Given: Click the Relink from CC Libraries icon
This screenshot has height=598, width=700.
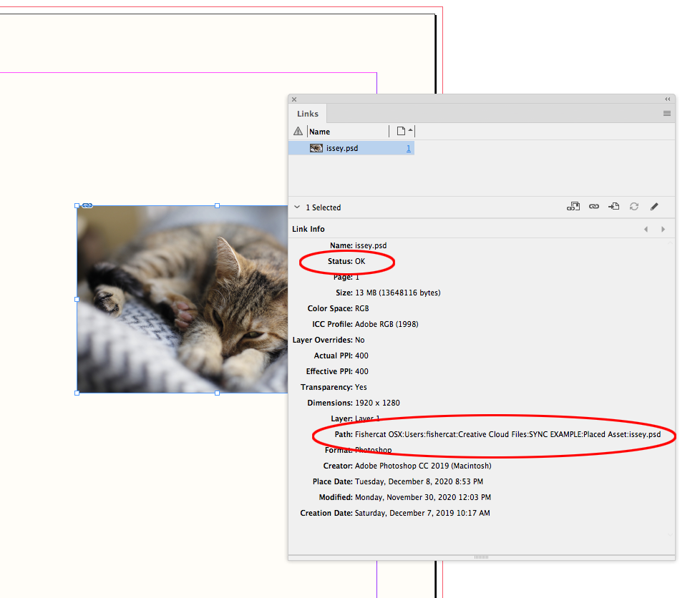Looking at the screenshot, I should (x=573, y=206).
